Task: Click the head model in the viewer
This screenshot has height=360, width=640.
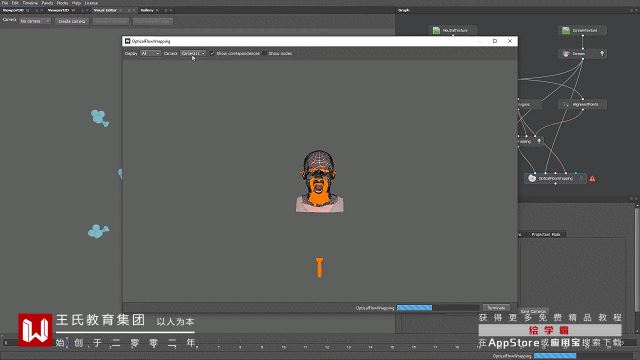Action: coord(319,181)
